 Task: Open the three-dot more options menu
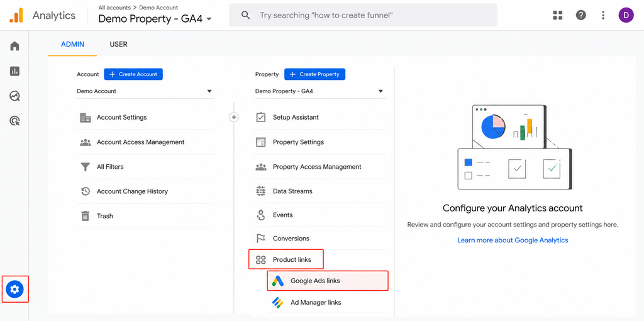pyautogui.click(x=603, y=16)
